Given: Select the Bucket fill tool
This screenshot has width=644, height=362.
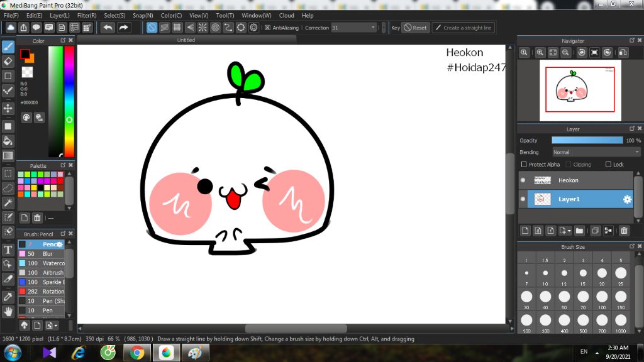Looking at the screenshot, I should point(8,141).
